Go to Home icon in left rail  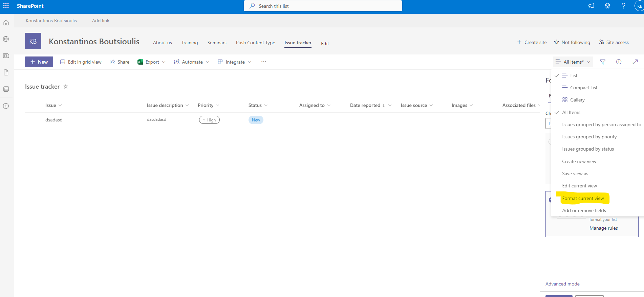click(x=6, y=23)
